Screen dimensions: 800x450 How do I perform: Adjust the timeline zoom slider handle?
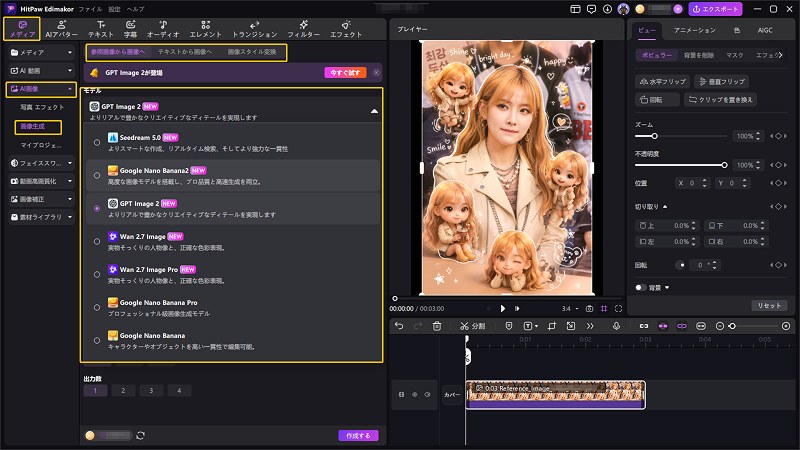point(732,326)
